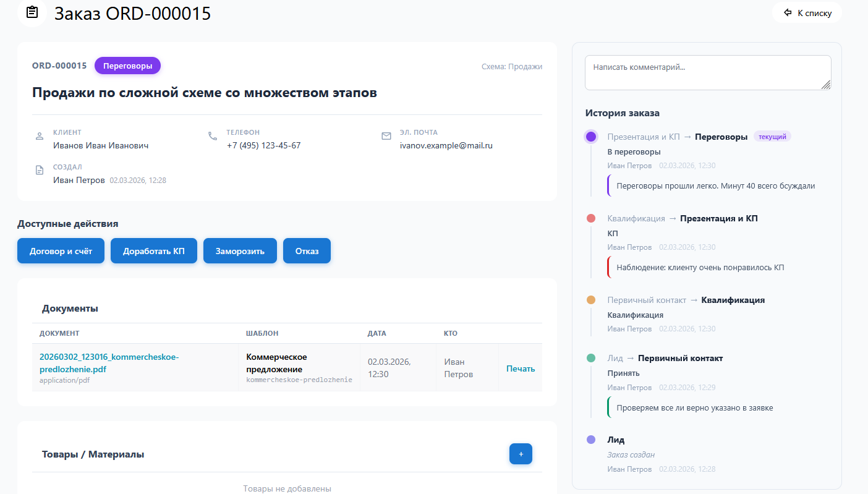Click the email envelope icon
Screen dimensions: 868x494
pos(386,136)
